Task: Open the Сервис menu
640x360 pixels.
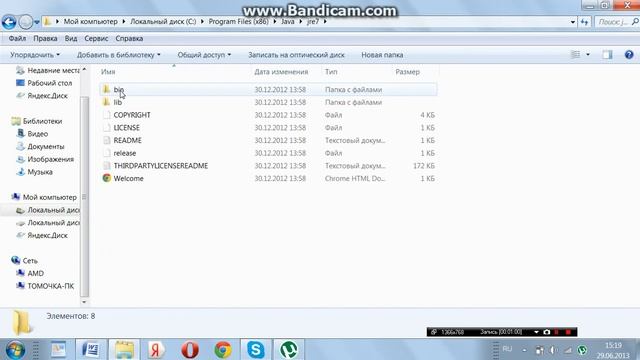Action: (96, 38)
